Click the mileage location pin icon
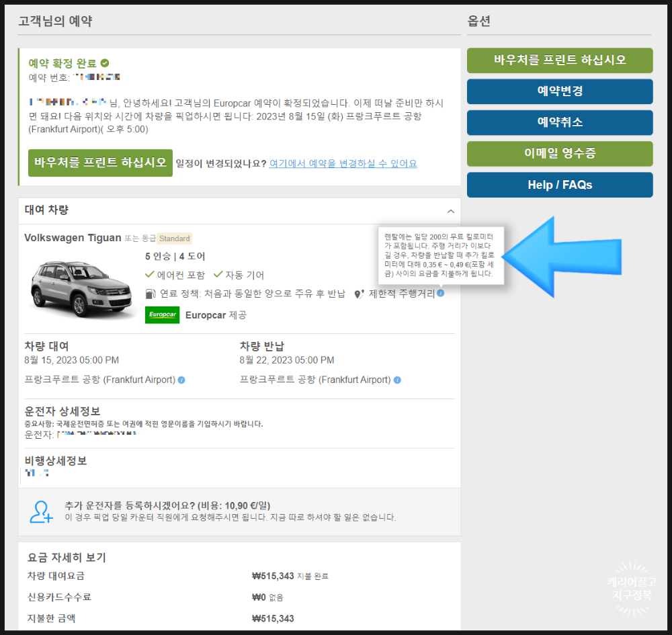 359,294
